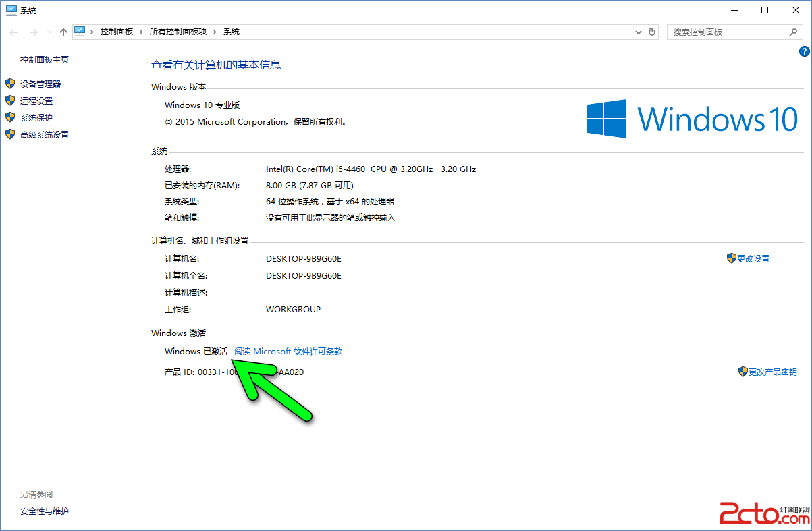Click the Forward navigation arrow
The image size is (812, 531).
(33, 32)
